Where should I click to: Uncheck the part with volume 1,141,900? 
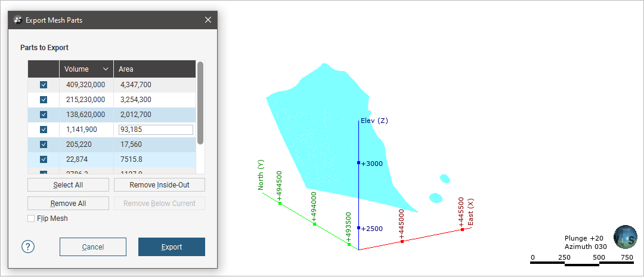(x=44, y=130)
